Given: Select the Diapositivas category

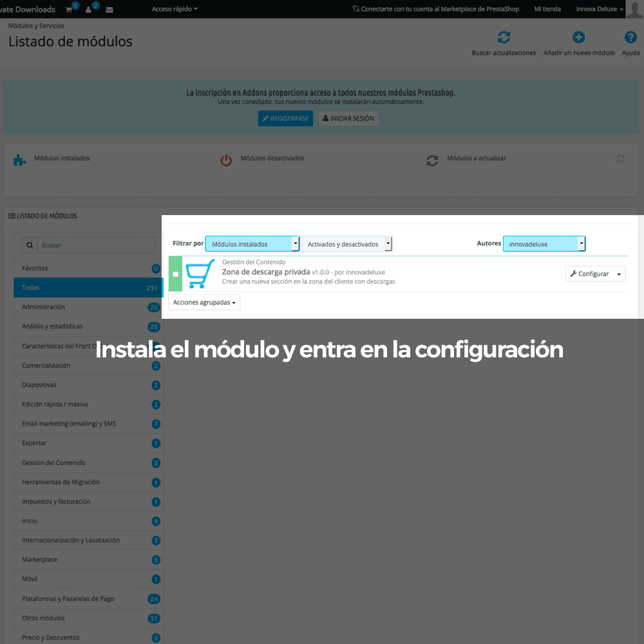Looking at the screenshot, I should (88, 385).
